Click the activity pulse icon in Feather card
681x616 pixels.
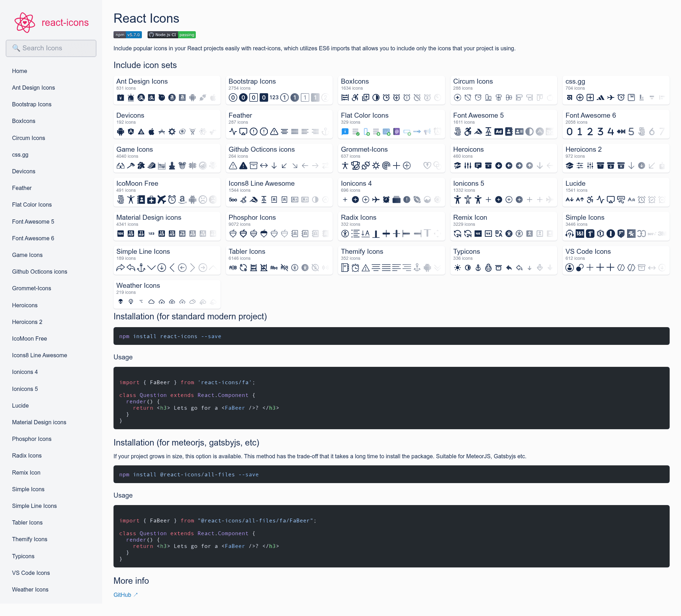click(233, 131)
